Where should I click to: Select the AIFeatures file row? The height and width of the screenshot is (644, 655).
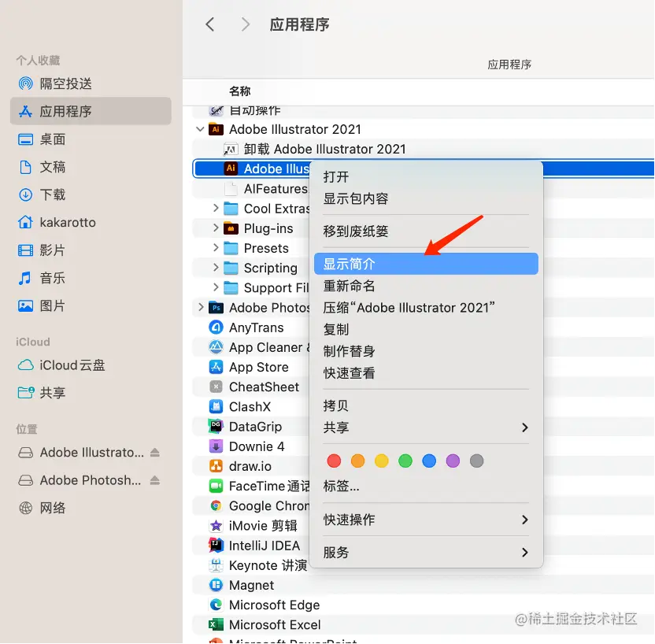click(x=250, y=189)
